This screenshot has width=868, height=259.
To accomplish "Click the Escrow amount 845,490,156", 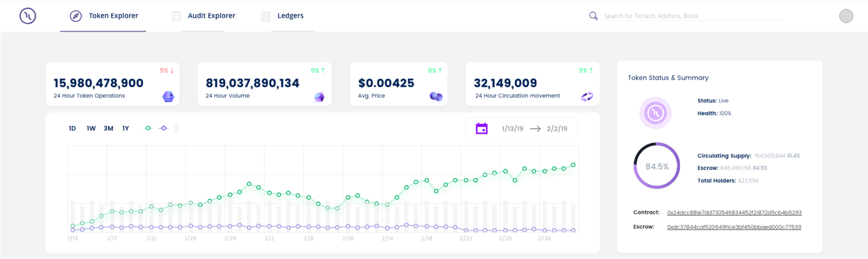I will (x=735, y=168).
